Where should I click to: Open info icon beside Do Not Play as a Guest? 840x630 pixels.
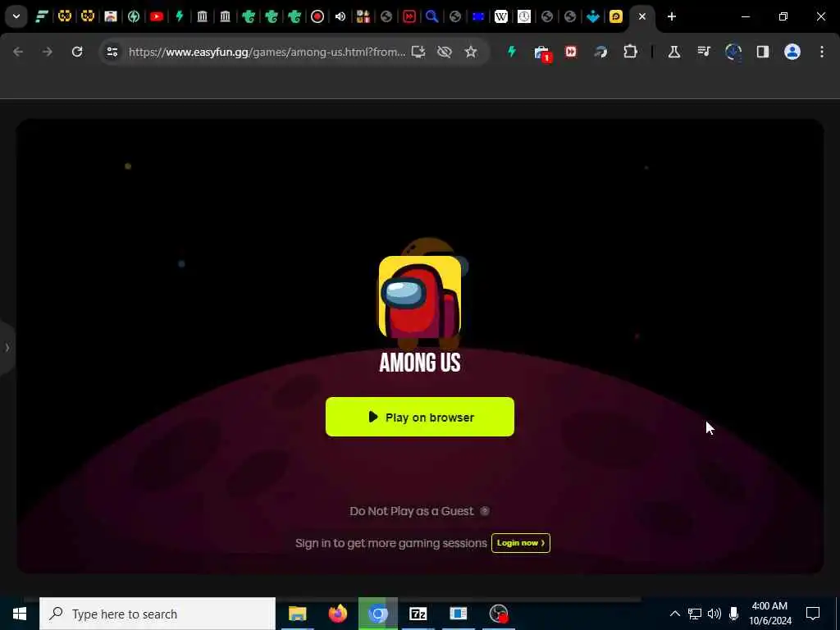(x=484, y=511)
